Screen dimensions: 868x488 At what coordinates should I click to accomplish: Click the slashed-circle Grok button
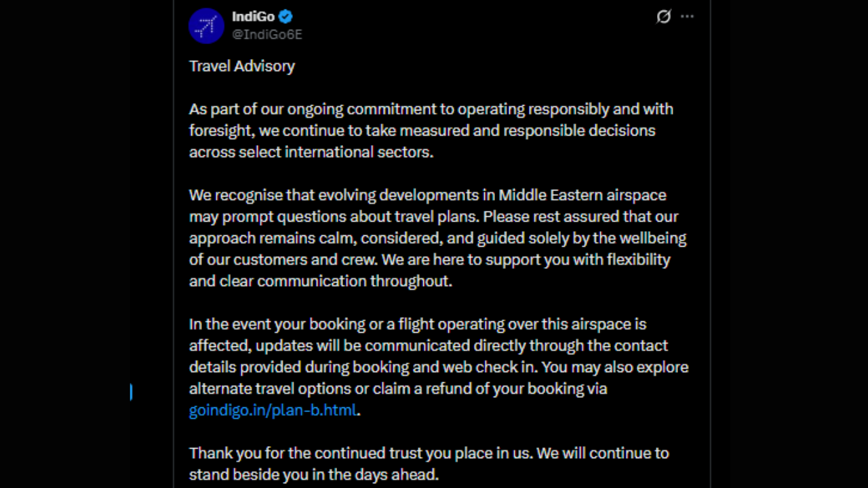point(663,16)
